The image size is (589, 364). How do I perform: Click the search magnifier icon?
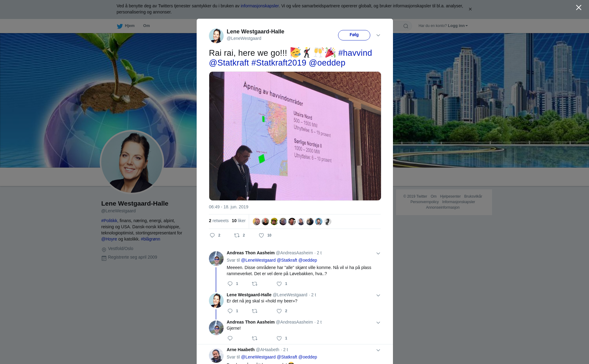click(x=406, y=26)
